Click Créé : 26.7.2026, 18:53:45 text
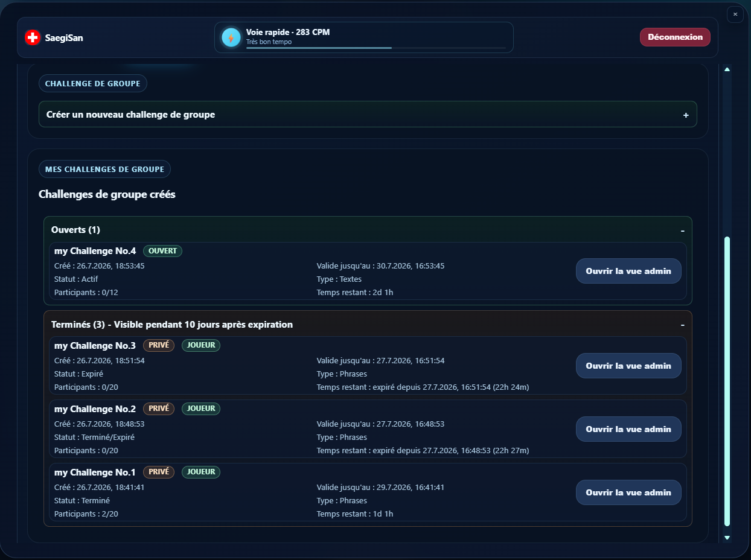 (100, 266)
